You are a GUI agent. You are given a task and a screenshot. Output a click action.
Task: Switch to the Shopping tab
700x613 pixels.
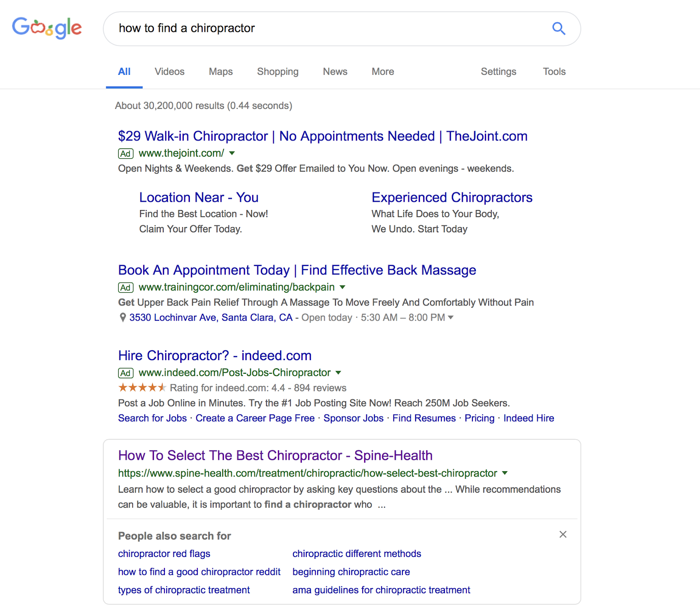[278, 72]
